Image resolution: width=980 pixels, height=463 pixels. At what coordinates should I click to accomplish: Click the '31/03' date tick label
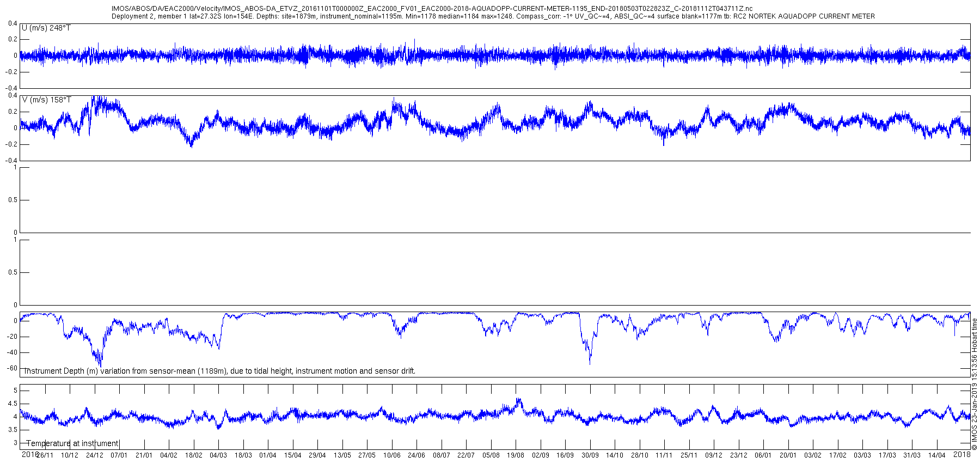[912, 455]
